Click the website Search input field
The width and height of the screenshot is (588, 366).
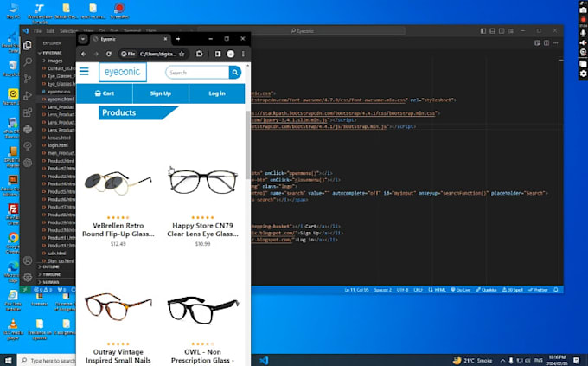195,73
